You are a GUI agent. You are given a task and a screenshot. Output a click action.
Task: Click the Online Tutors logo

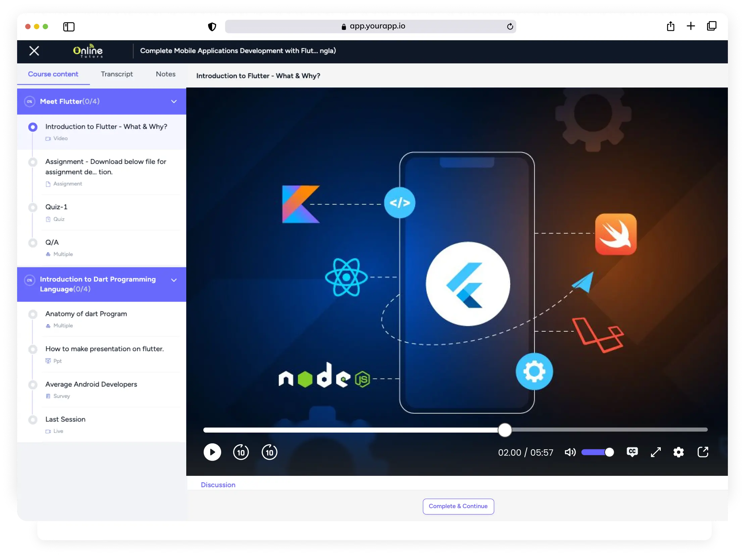[x=88, y=51]
